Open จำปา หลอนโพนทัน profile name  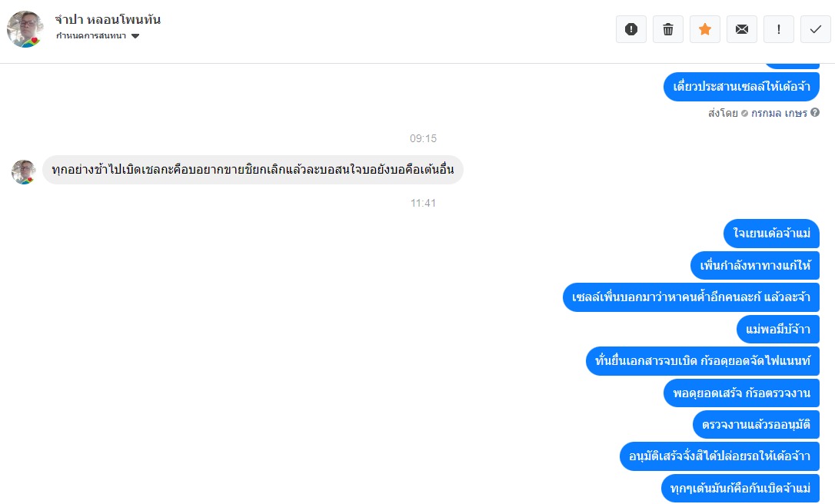[x=108, y=20]
